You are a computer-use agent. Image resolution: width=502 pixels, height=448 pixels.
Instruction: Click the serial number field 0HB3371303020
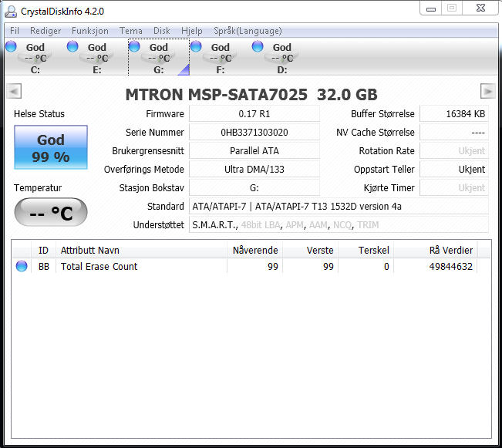tap(254, 133)
